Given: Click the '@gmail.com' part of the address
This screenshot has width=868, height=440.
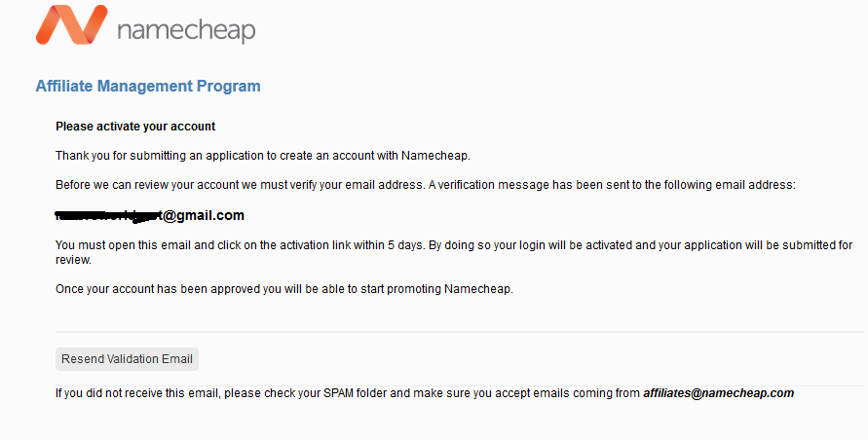Looking at the screenshot, I should tap(204, 215).
